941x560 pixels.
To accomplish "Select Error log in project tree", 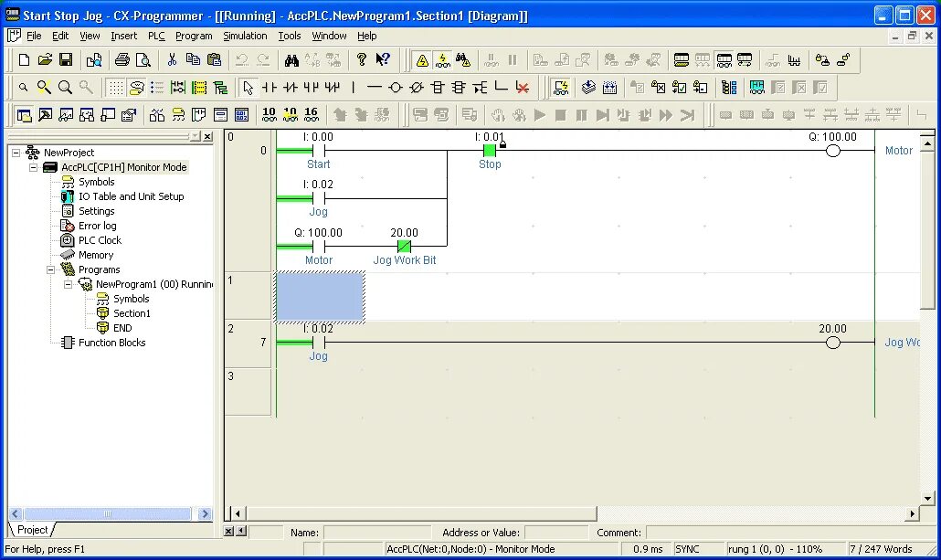I will pyautogui.click(x=97, y=226).
